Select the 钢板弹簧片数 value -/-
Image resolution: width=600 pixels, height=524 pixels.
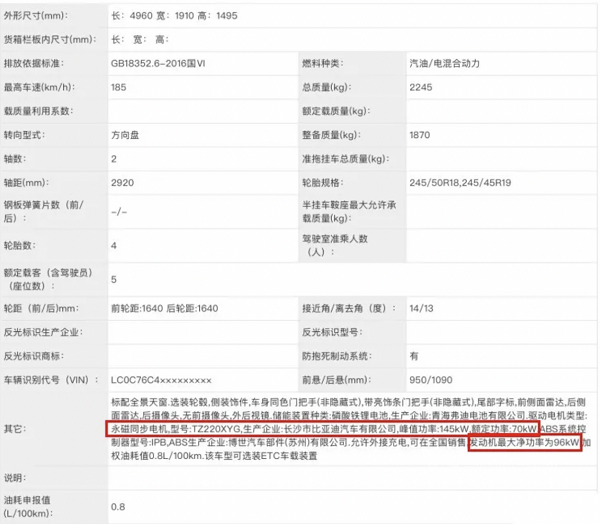pyautogui.click(x=120, y=212)
